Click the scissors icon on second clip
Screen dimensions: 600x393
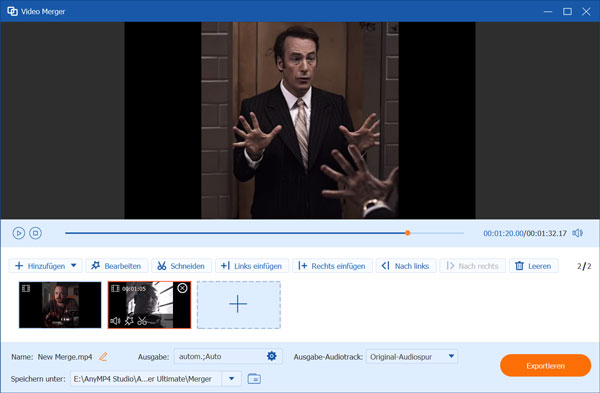pos(142,321)
